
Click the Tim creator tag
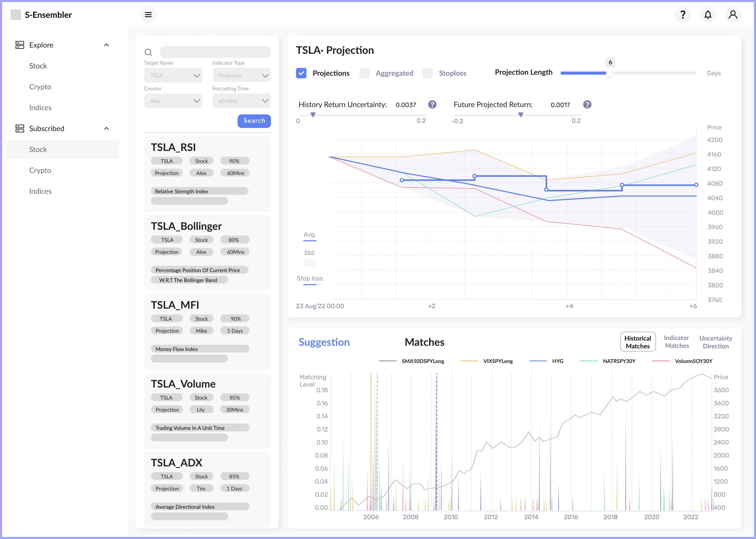click(201, 488)
